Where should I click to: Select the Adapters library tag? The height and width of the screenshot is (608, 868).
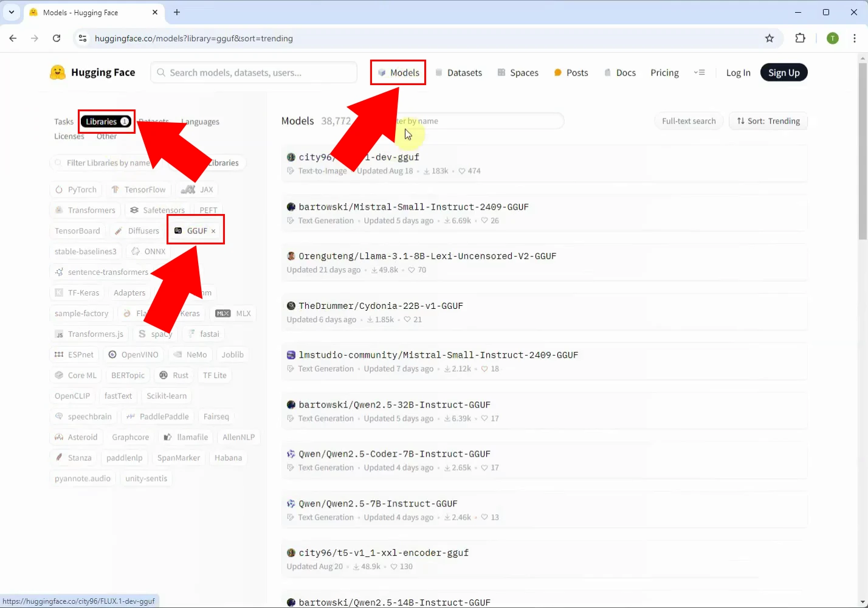coord(129,293)
